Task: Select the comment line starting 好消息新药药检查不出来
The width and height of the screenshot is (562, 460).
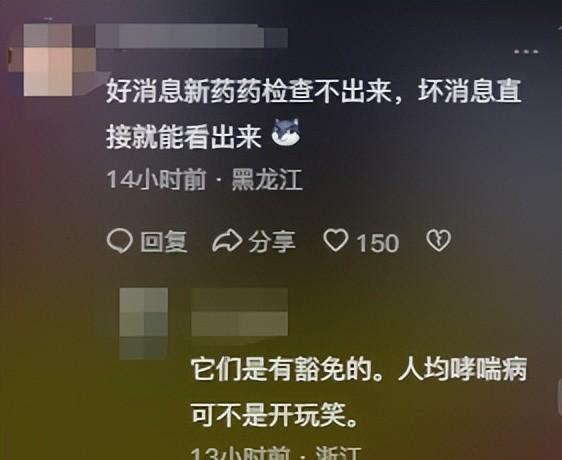Action: point(314,91)
